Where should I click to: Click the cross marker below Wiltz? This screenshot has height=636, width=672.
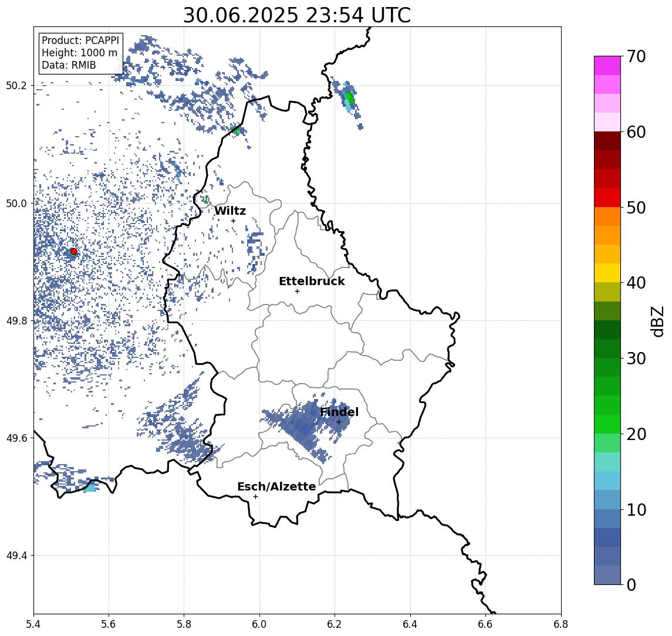coord(233,221)
